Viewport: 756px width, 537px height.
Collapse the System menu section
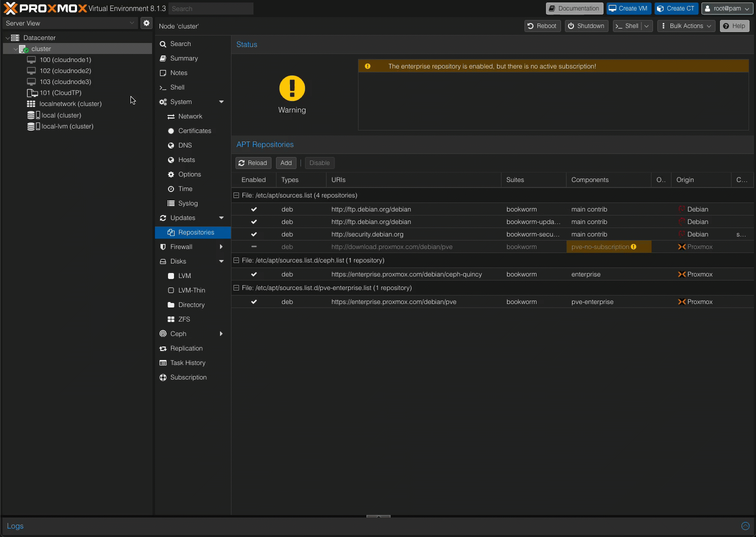[x=221, y=102]
